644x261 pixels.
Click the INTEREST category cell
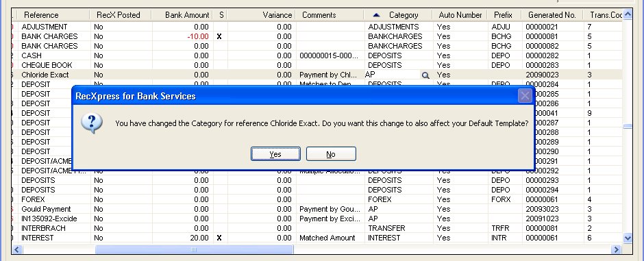pyautogui.click(x=384, y=238)
